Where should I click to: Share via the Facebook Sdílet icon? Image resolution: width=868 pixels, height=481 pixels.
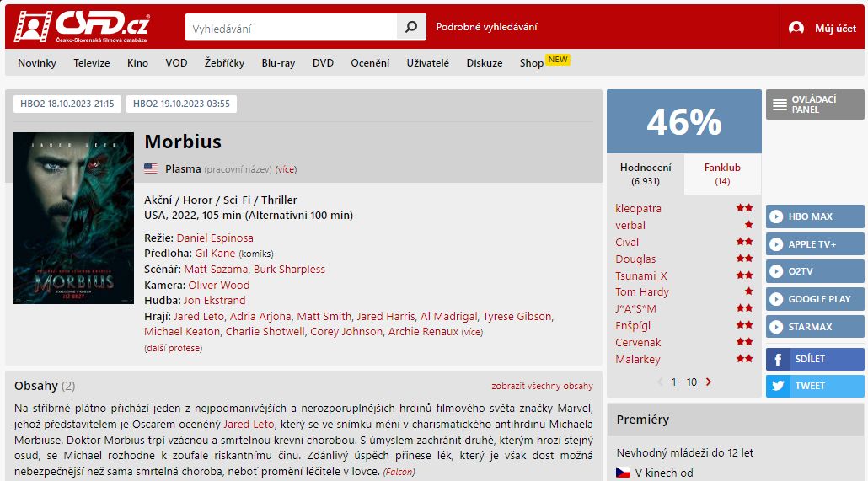click(776, 359)
